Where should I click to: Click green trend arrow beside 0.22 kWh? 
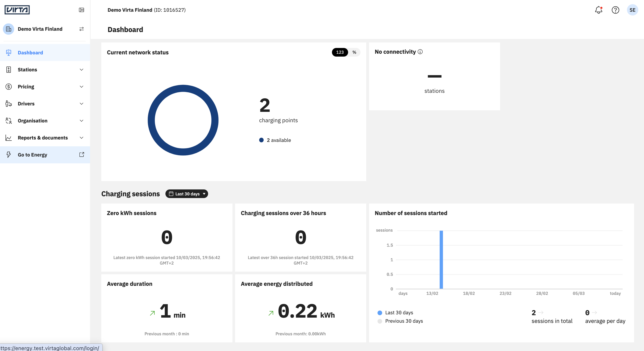point(271,313)
